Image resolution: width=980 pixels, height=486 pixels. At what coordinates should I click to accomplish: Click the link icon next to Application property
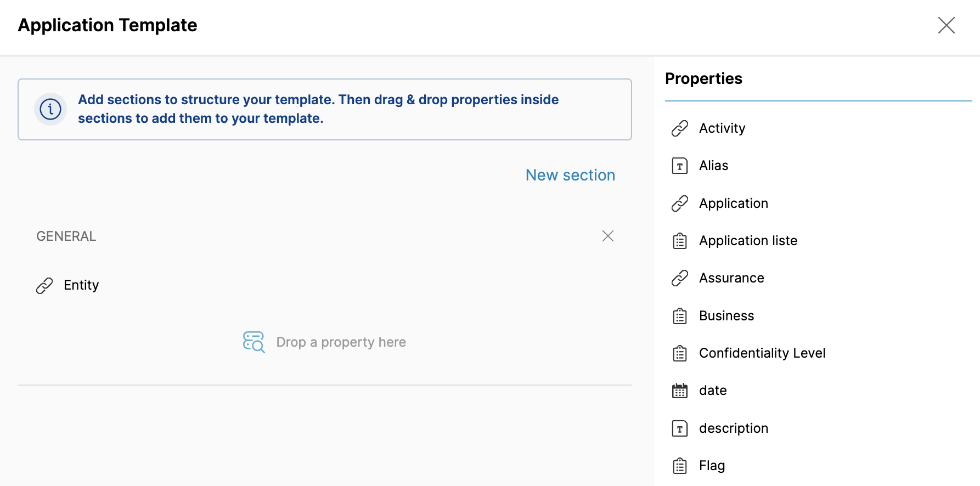click(679, 204)
